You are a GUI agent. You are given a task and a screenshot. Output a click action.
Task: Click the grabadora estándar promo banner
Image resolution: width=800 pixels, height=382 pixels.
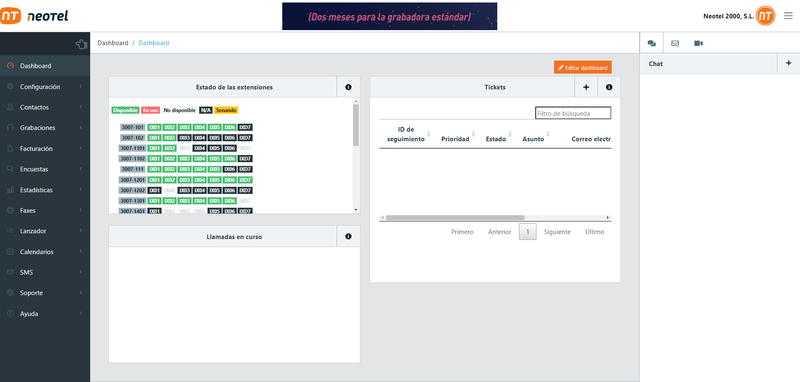pyautogui.click(x=389, y=16)
